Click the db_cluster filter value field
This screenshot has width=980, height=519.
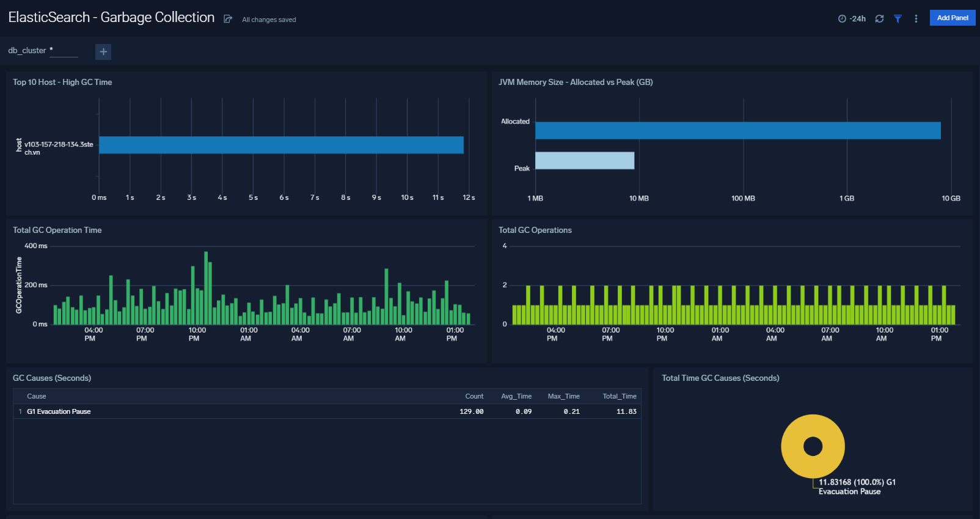pyautogui.click(x=64, y=51)
